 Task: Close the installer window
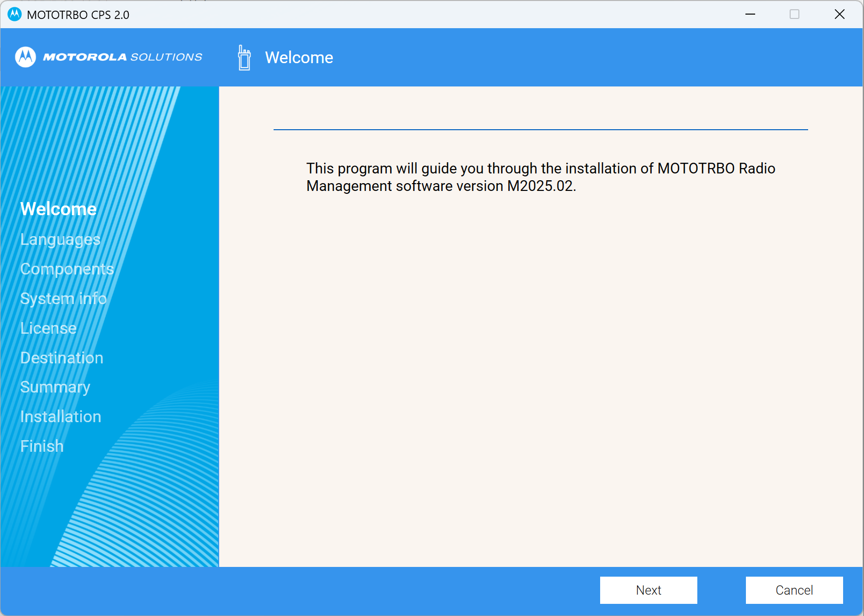tap(839, 15)
